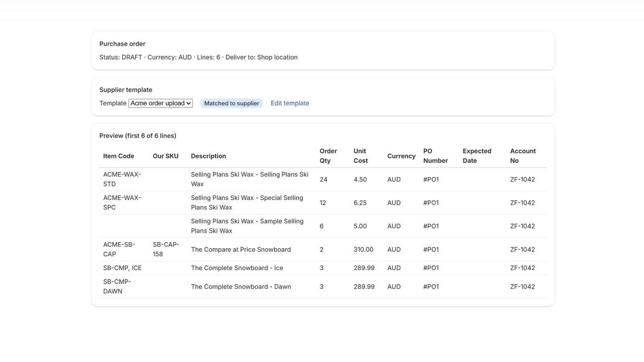644x362 pixels.
Task: Click the 289.99 cost in the Ice row
Action: click(364, 268)
